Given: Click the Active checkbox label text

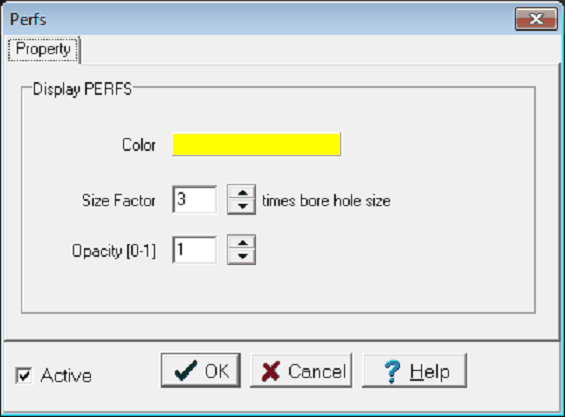Looking at the screenshot, I should click(x=66, y=375).
